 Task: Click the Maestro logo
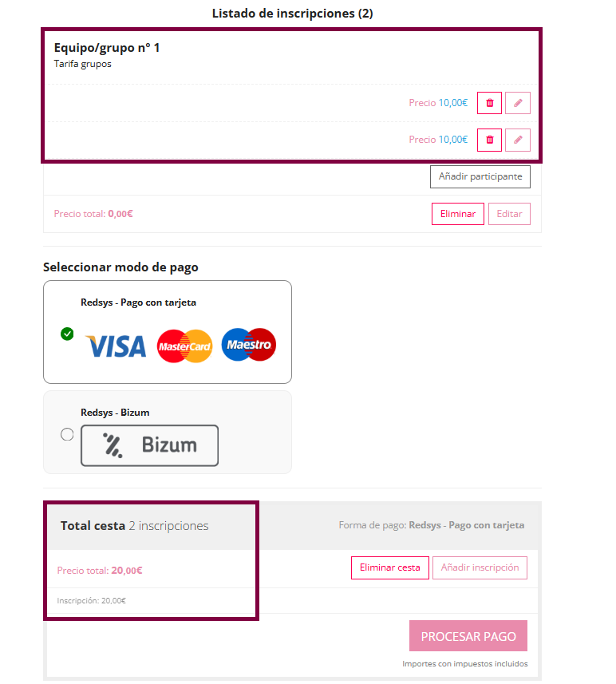[248, 345]
